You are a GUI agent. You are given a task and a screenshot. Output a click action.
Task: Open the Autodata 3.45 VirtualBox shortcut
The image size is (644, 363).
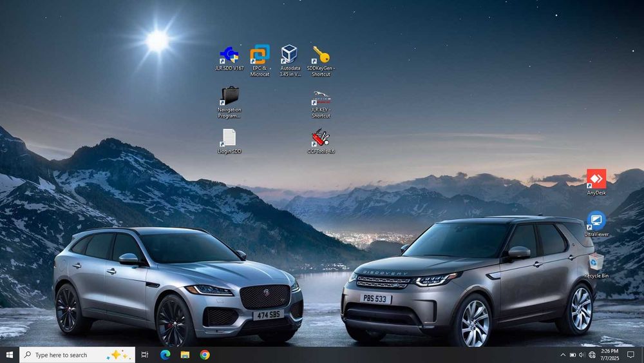290,61
